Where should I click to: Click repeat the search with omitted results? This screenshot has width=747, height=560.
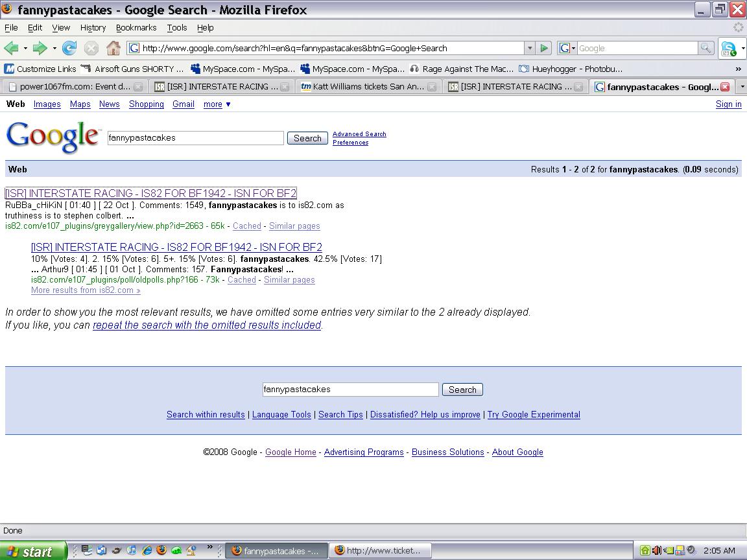(x=207, y=325)
